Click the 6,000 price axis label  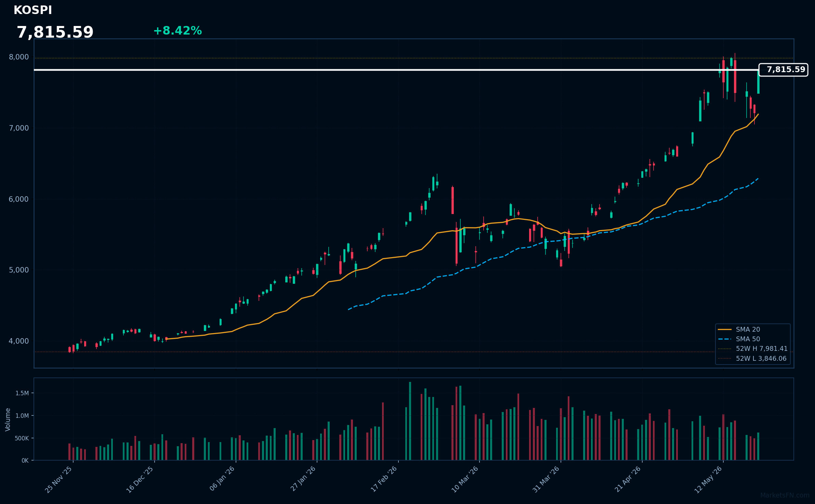19,199
